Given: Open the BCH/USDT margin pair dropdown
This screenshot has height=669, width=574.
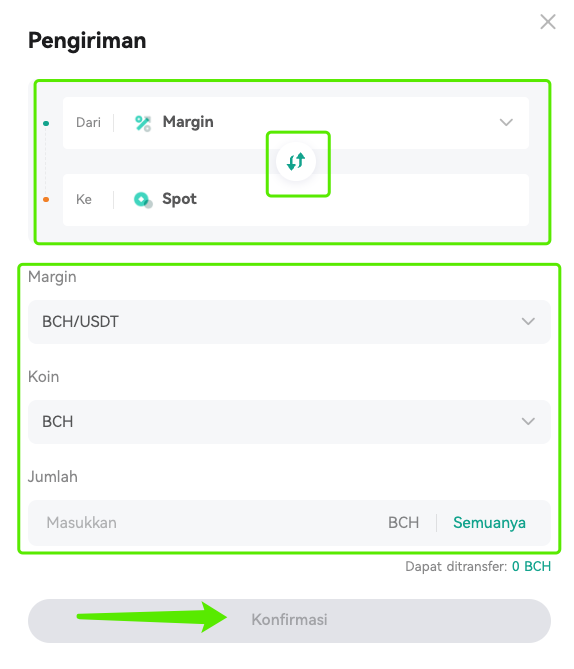Looking at the screenshot, I should tap(289, 322).
